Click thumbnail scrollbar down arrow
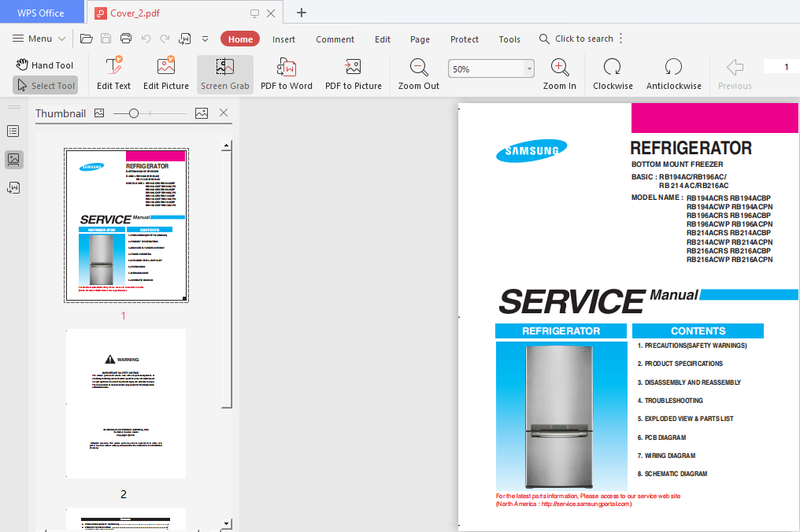This screenshot has width=800, height=532. pos(227,523)
